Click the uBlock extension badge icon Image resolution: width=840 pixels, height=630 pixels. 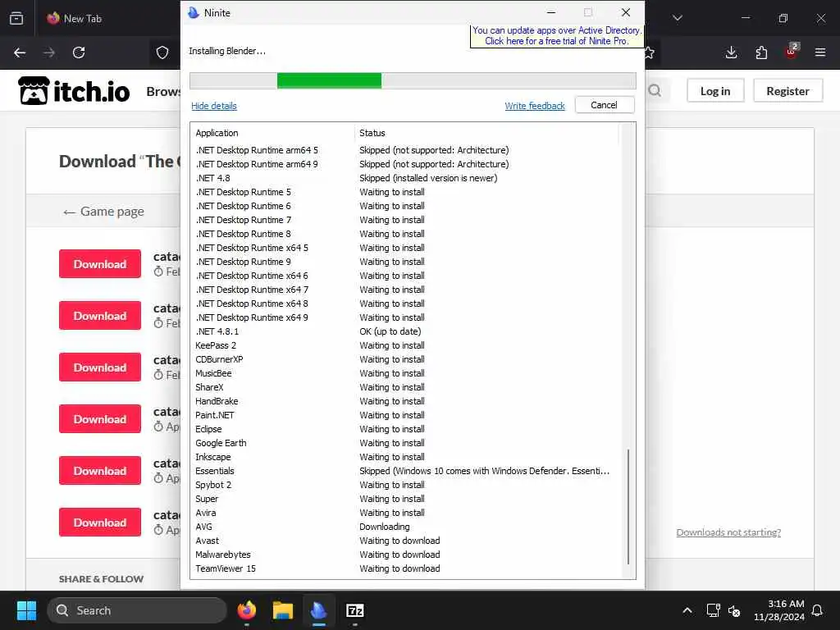792,52
